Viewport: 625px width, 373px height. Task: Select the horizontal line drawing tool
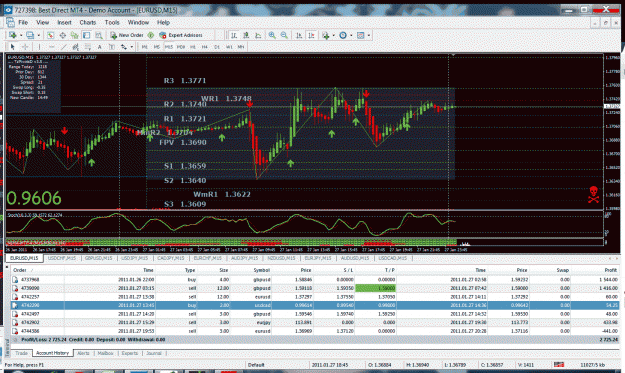pos(51,47)
